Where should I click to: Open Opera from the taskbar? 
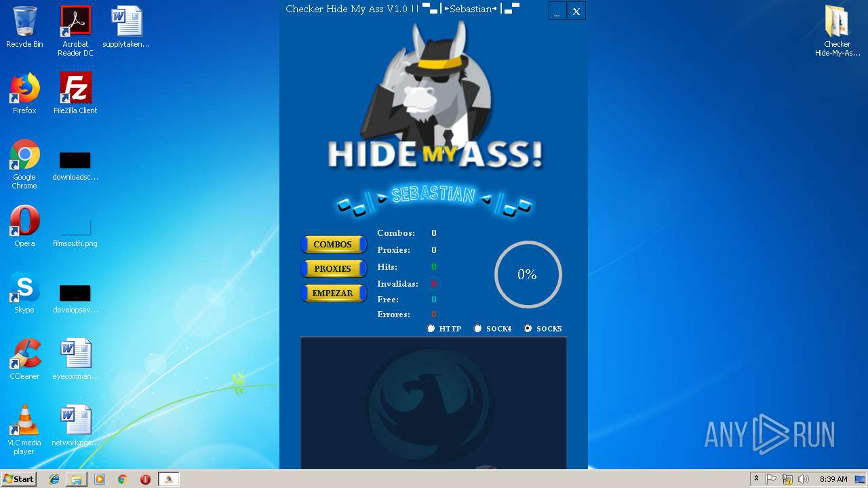(x=145, y=479)
